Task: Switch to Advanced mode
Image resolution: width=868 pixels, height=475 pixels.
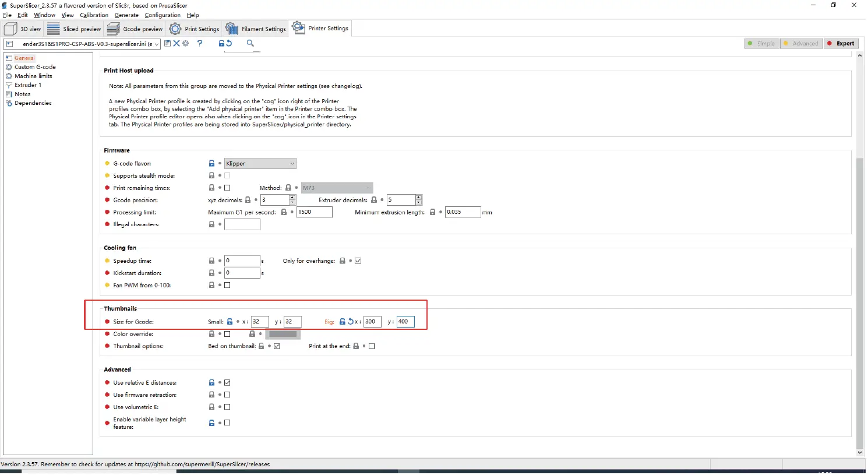Action: (802, 44)
